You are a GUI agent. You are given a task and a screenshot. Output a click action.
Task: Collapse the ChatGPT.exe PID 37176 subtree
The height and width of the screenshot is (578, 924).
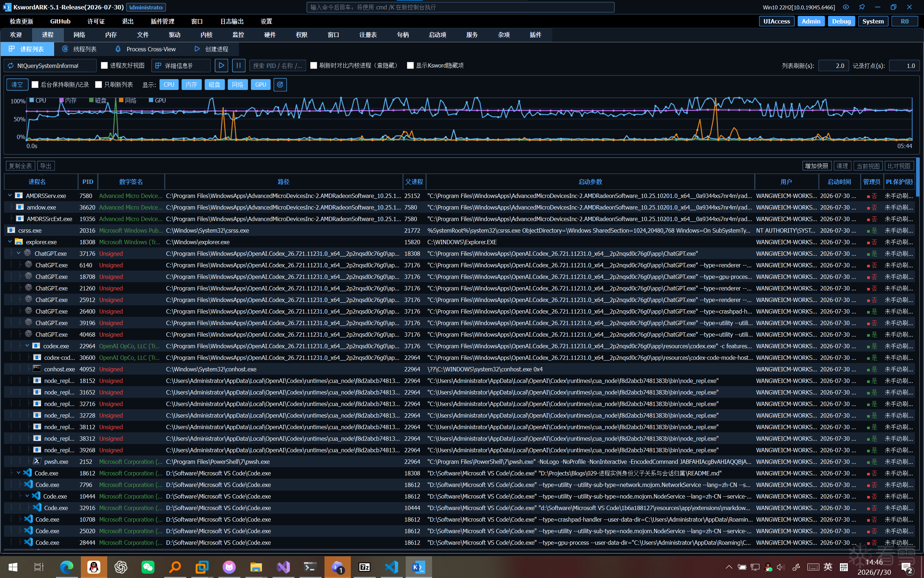tap(18, 253)
